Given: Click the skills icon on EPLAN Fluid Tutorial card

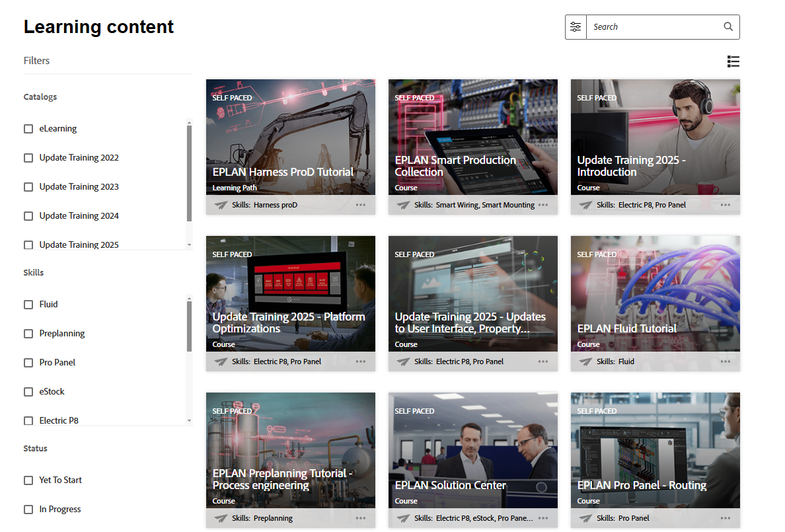Looking at the screenshot, I should [585, 361].
